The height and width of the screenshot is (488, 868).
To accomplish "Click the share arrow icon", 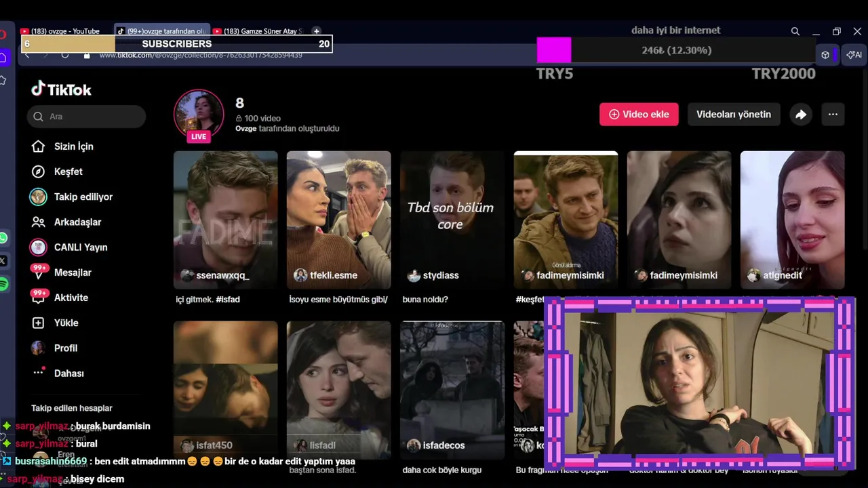I will (x=801, y=115).
